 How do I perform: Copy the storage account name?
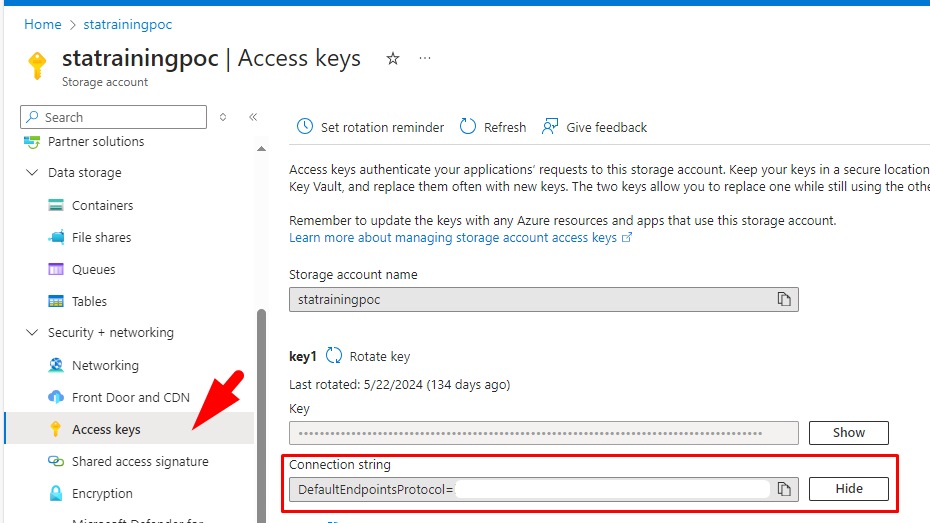[x=784, y=299]
